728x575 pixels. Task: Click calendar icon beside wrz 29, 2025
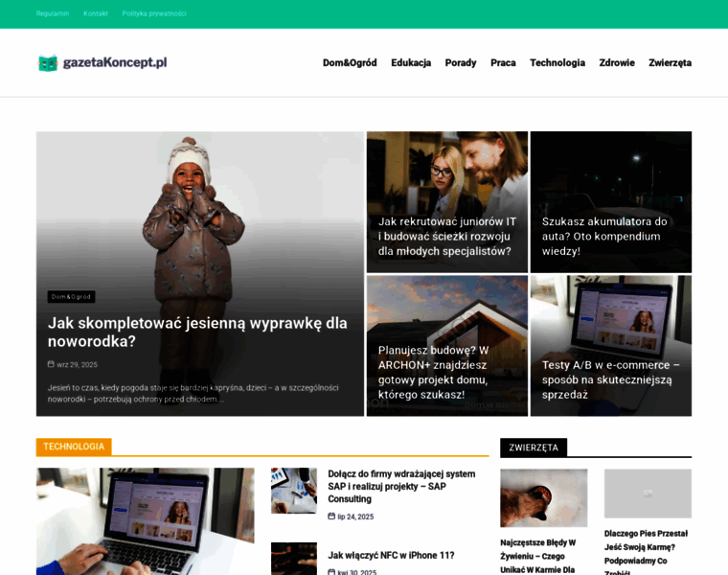coord(51,364)
